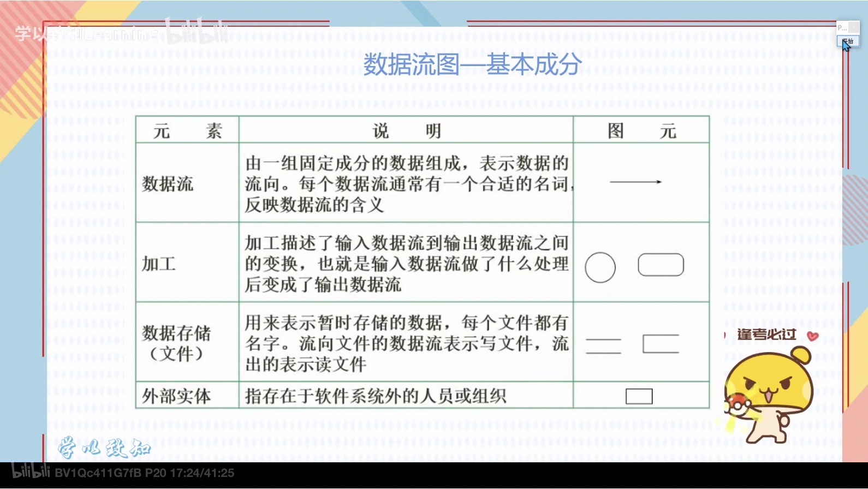The width and height of the screenshot is (868, 489).
Task: Click the yellow mushroom mascot character
Action: [769, 392]
